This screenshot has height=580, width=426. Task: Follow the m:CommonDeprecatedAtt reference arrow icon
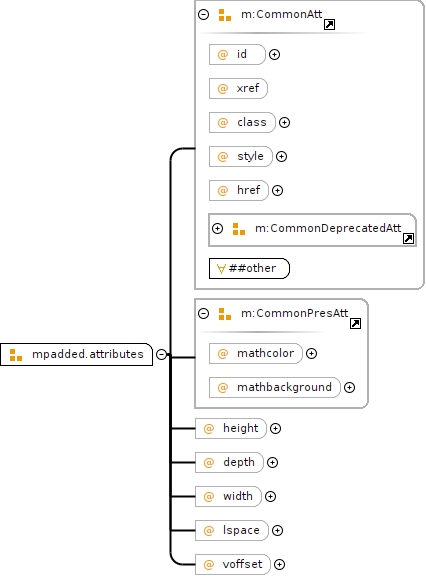click(x=408, y=239)
